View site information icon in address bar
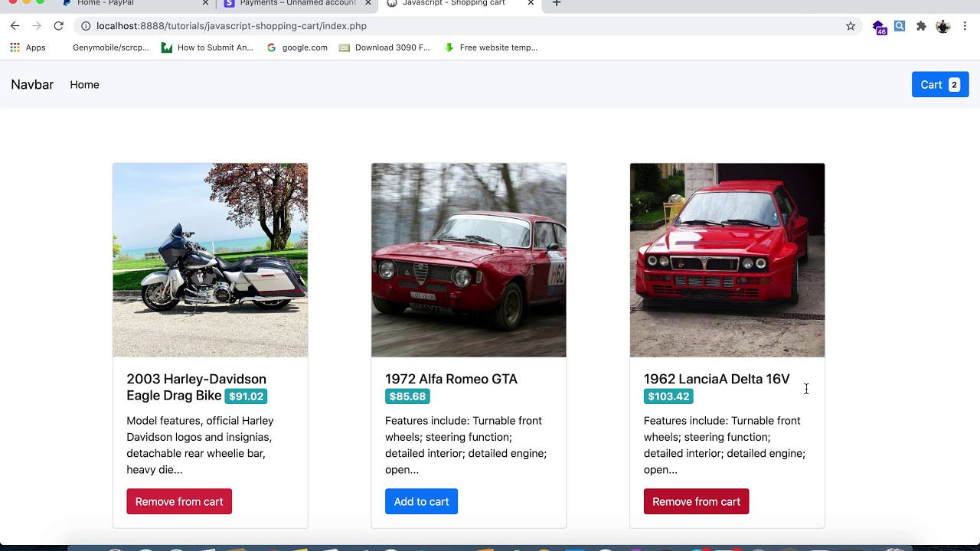This screenshot has height=551, width=980. point(86,26)
